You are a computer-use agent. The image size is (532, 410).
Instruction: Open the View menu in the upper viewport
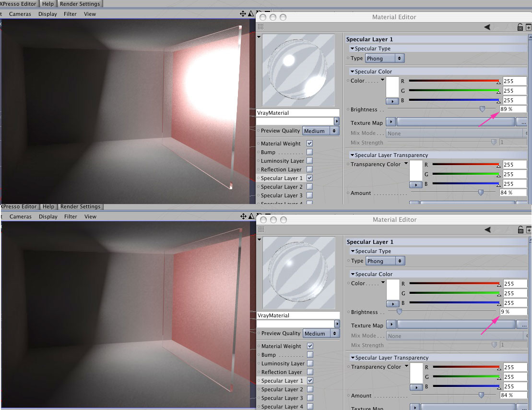pos(90,14)
